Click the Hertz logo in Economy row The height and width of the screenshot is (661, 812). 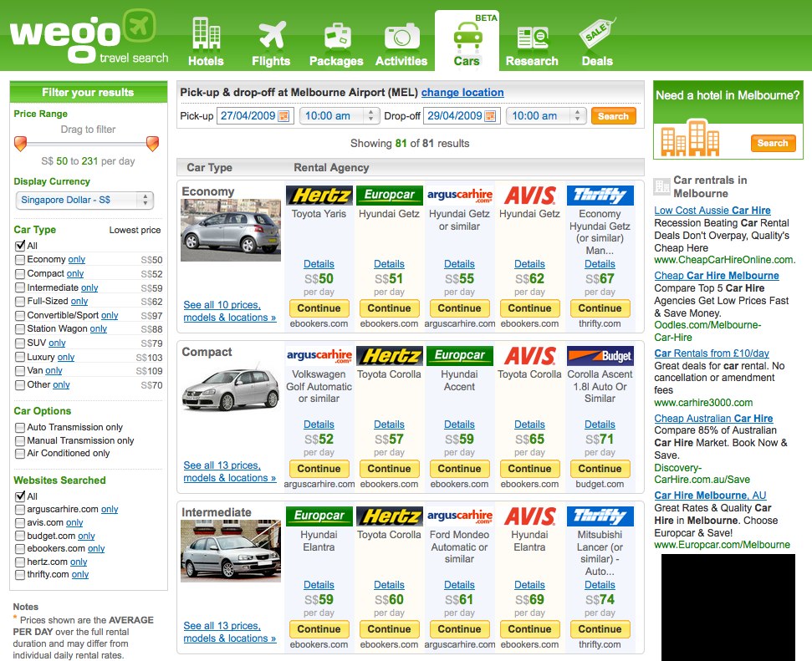pos(319,196)
